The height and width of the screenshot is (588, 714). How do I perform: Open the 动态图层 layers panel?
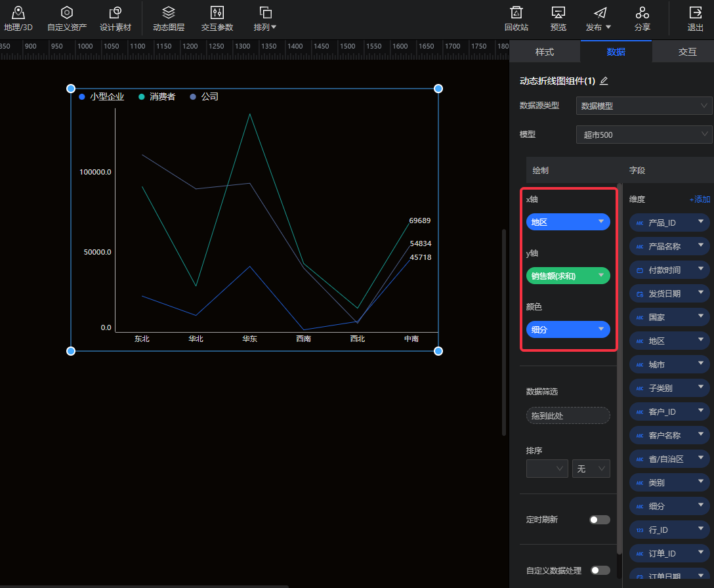point(169,13)
